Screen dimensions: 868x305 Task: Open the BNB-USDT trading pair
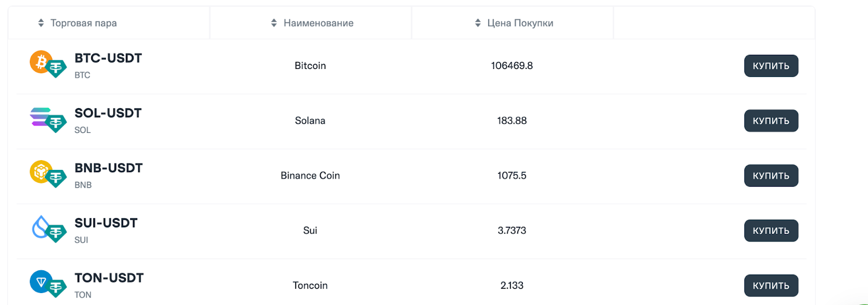[x=108, y=168]
